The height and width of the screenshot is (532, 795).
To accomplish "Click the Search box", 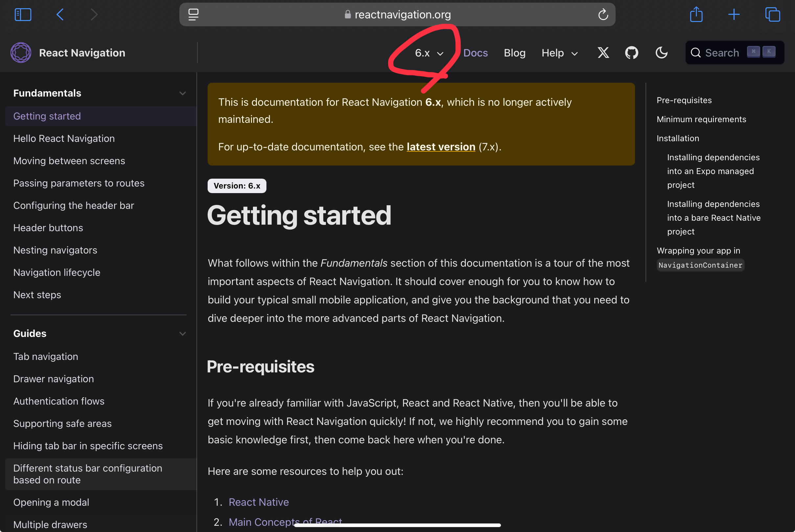I will (735, 53).
